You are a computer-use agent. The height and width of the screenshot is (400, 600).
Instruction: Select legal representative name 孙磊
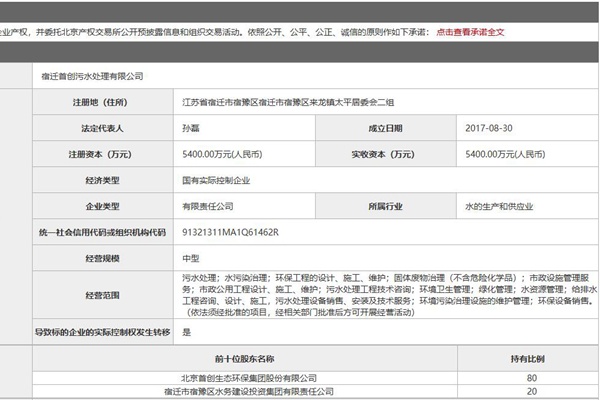click(189, 129)
